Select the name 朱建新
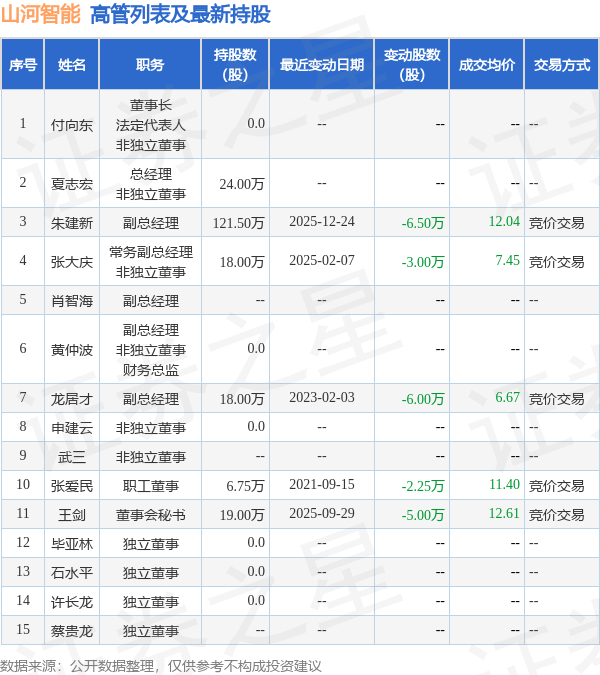 coord(72,223)
